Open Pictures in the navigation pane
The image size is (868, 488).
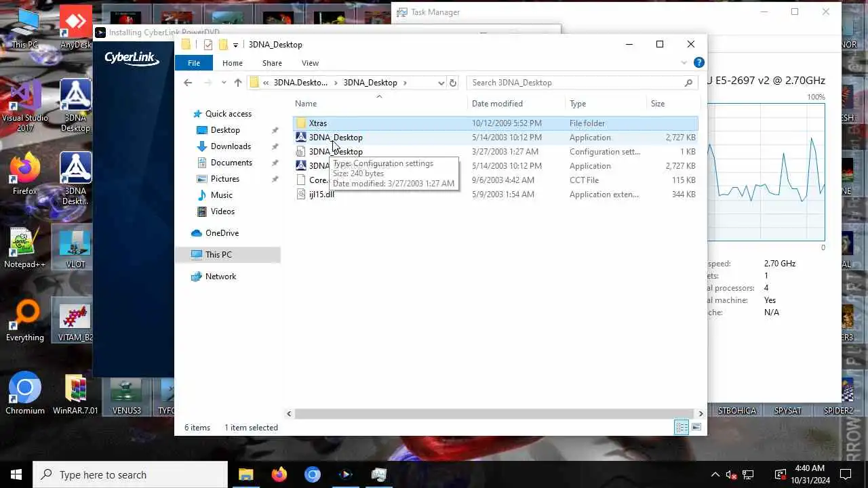[224, 179]
